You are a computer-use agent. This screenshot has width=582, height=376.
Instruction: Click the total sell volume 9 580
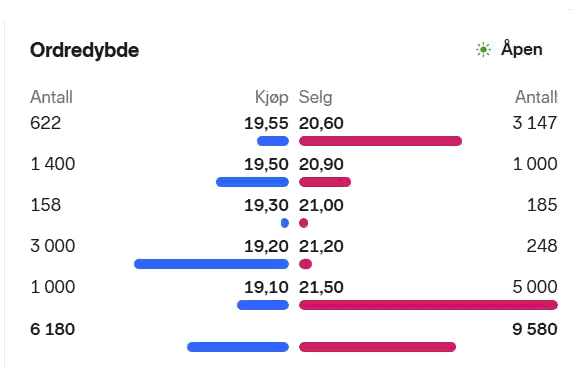[535, 329]
